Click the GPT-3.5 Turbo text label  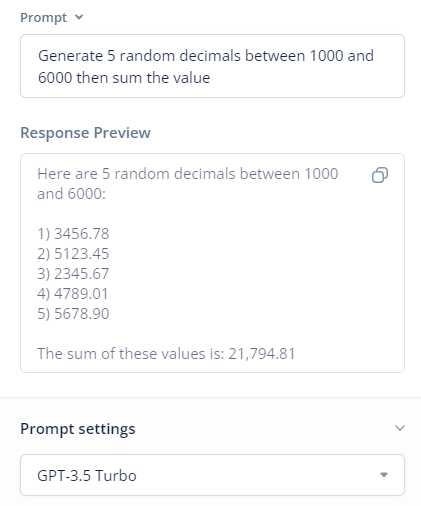[x=87, y=475]
